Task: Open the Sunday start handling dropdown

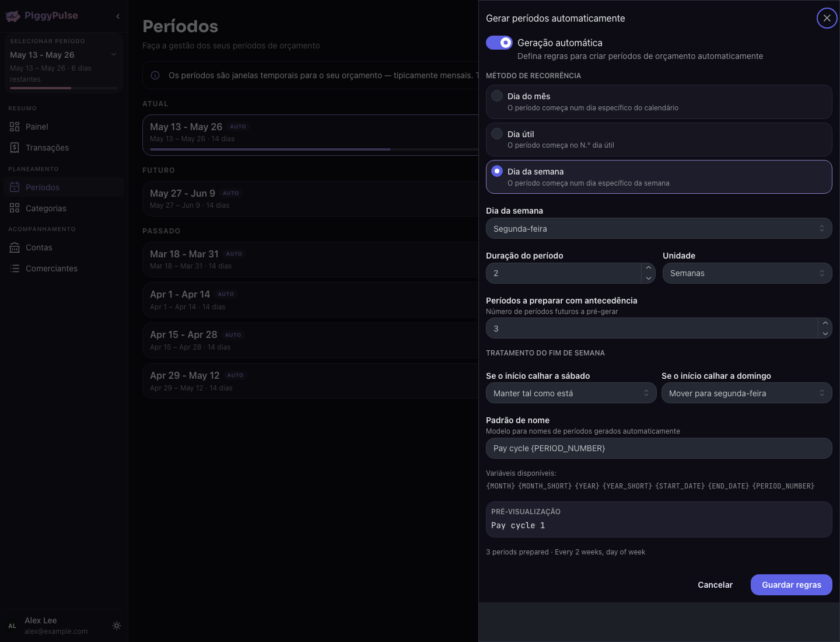Action: (x=747, y=393)
